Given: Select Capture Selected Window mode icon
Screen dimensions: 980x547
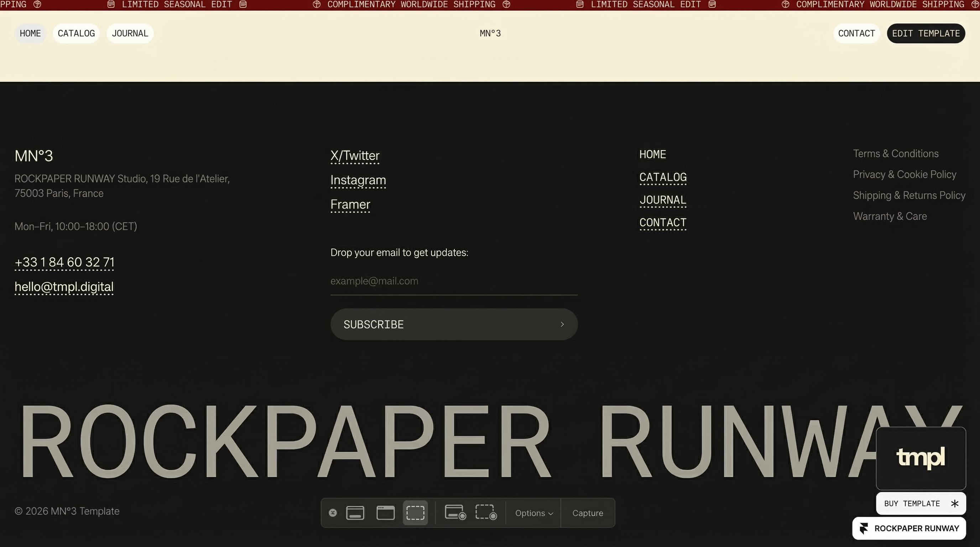Looking at the screenshot, I should [385, 512].
